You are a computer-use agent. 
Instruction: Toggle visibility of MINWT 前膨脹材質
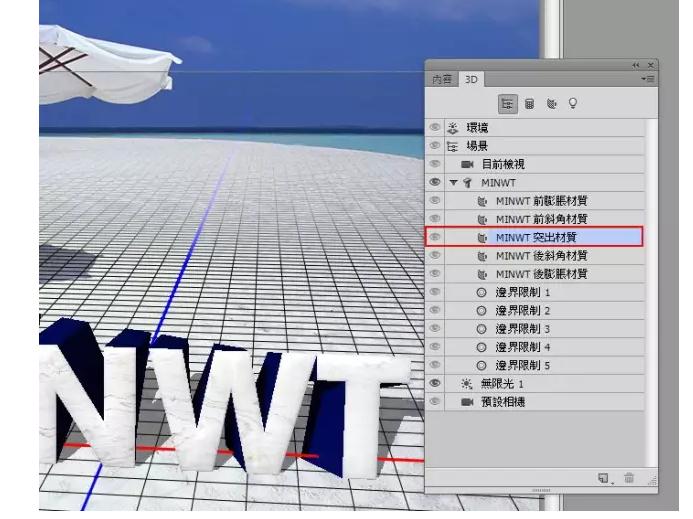435,200
